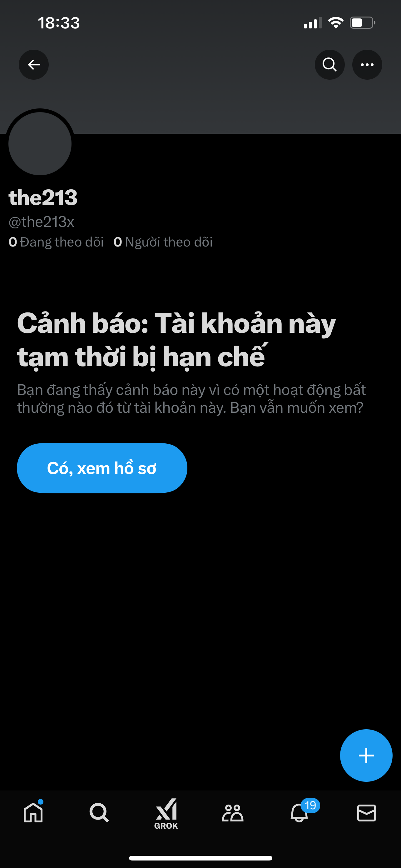Tap "Có, xem hồ sơ" button

pyautogui.click(x=102, y=468)
